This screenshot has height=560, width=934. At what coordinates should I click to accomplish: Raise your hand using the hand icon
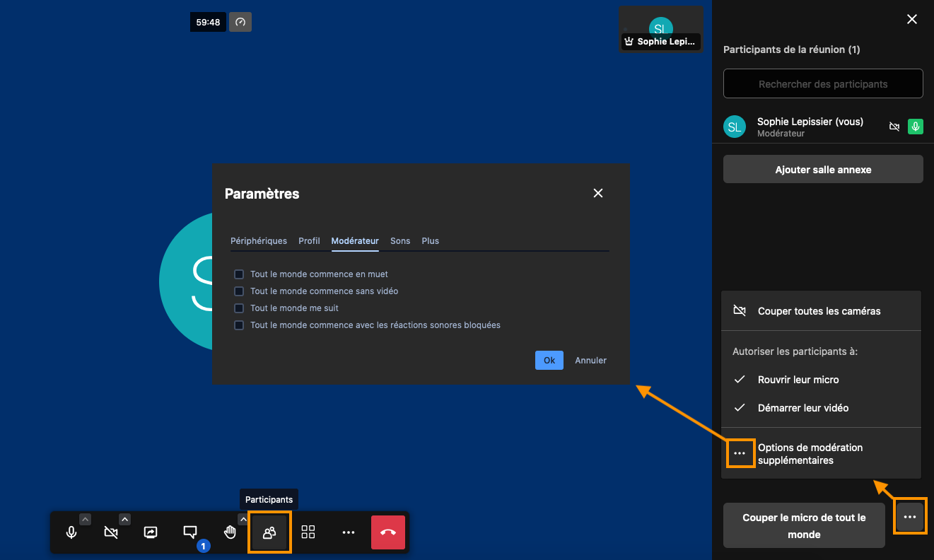point(230,532)
